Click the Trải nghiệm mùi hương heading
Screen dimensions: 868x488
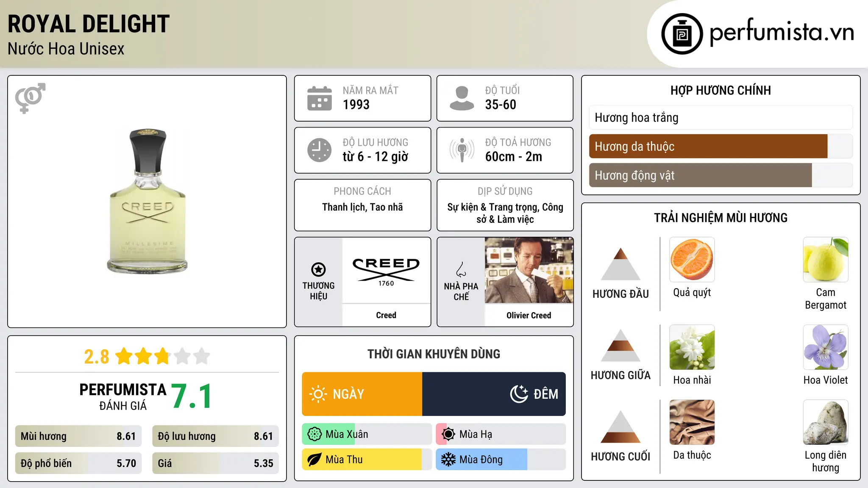721,218
